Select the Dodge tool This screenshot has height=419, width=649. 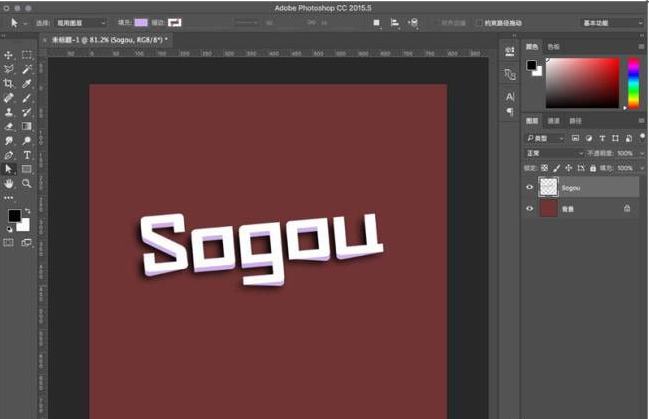[x=27, y=141]
